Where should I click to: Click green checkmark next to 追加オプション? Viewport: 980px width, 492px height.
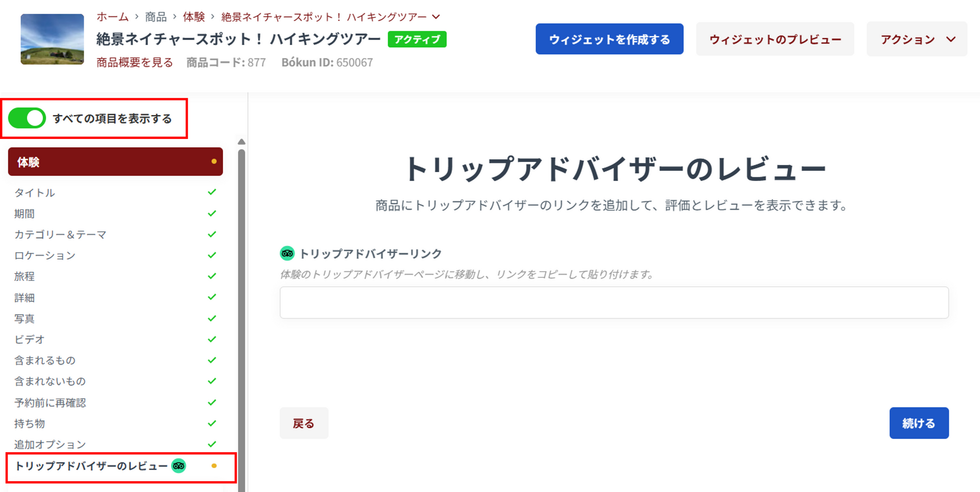[x=212, y=444]
